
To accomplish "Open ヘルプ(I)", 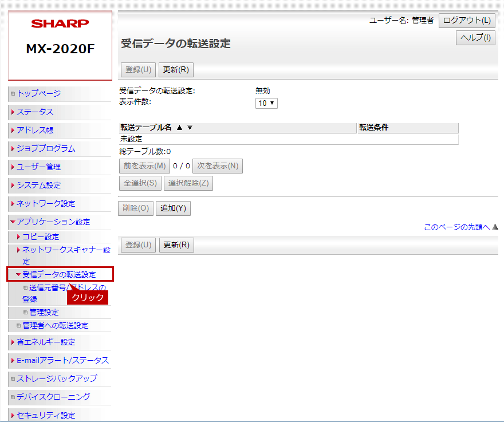I will coord(475,38).
